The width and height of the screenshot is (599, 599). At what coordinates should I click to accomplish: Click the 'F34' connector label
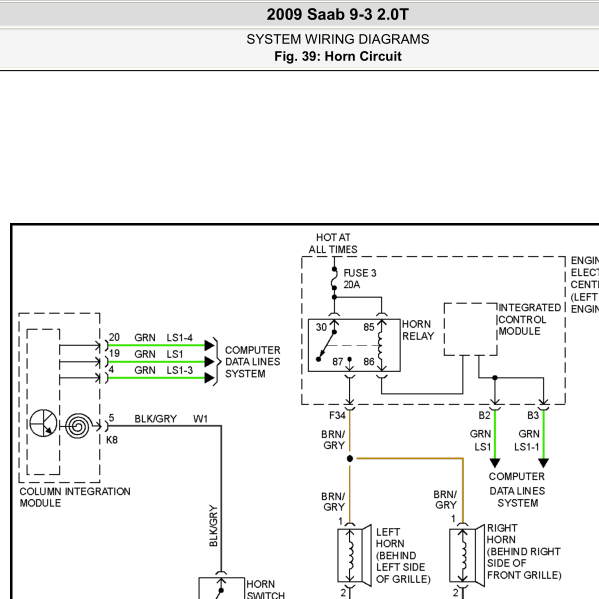(337, 415)
